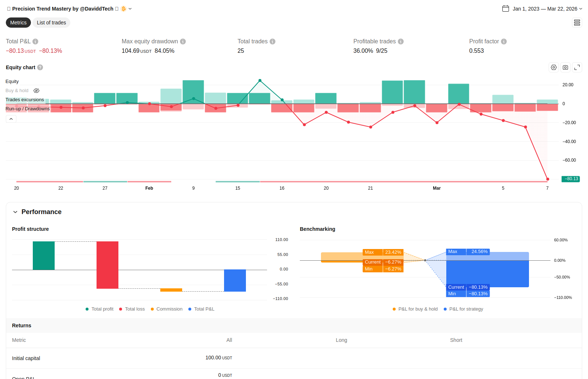Screen dimensions: 588x379
Task: Switch to the List of trades tab
Action: [51, 23]
